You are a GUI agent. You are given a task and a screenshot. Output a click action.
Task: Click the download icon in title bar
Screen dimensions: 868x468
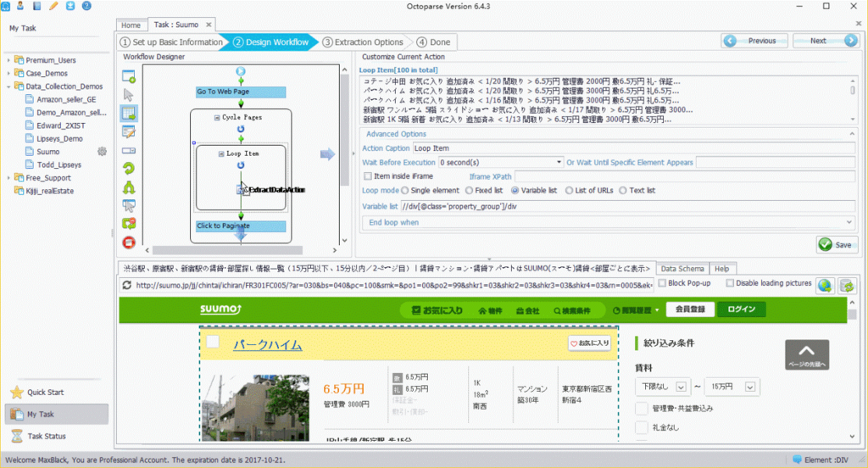click(70, 6)
